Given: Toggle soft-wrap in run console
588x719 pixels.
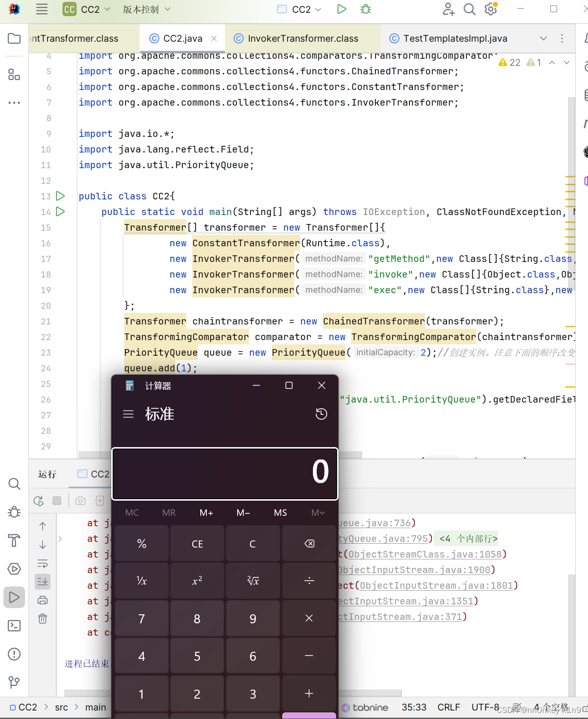Looking at the screenshot, I should 43,563.
